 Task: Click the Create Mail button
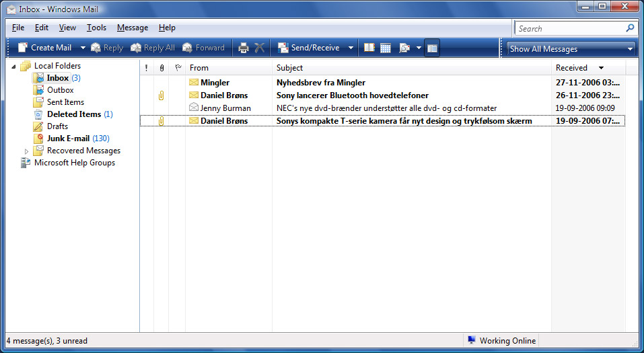(x=45, y=48)
